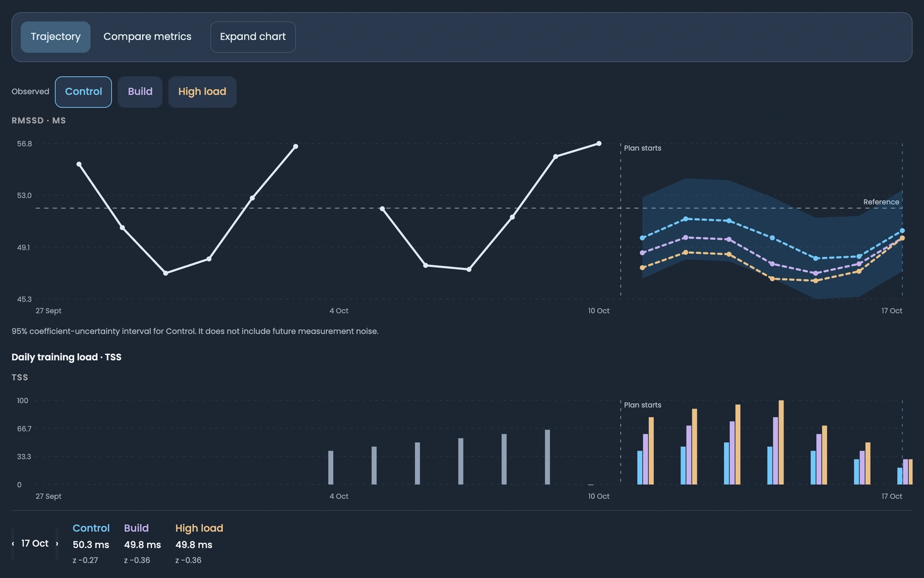This screenshot has height=578, width=924.
Task: Click the 66.7 TSS axis tick
Action: pyautogui.click(x=24, y=428)
